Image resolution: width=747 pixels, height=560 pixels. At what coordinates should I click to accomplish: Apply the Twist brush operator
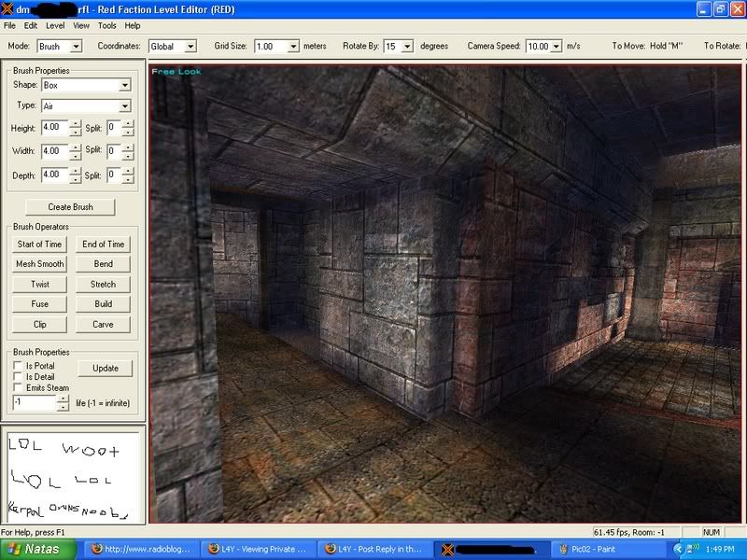(x=39, y=285)
